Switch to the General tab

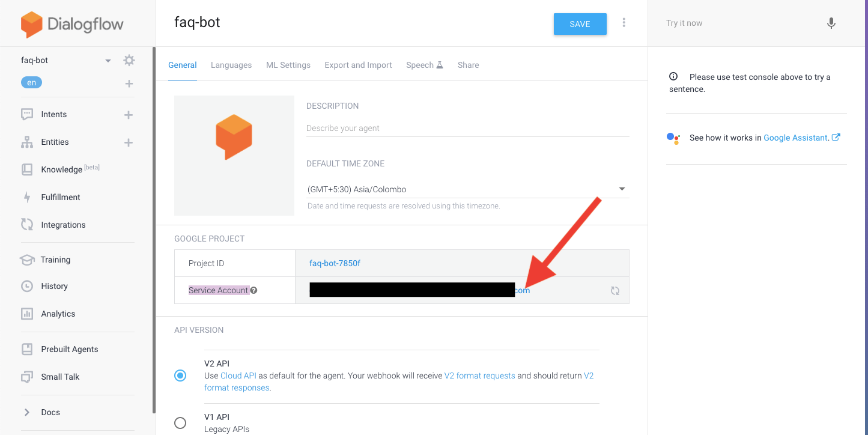(183, 65)
